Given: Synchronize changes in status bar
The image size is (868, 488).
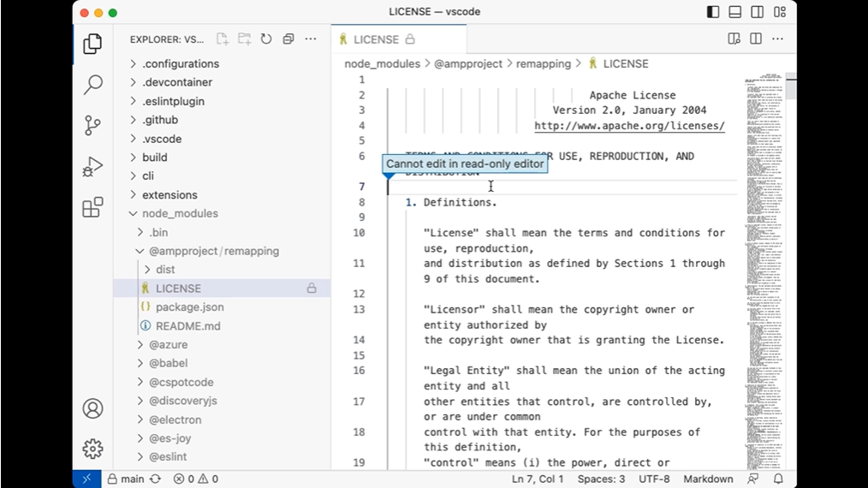Looking at the screenshot, I should (x=156, y=479).
